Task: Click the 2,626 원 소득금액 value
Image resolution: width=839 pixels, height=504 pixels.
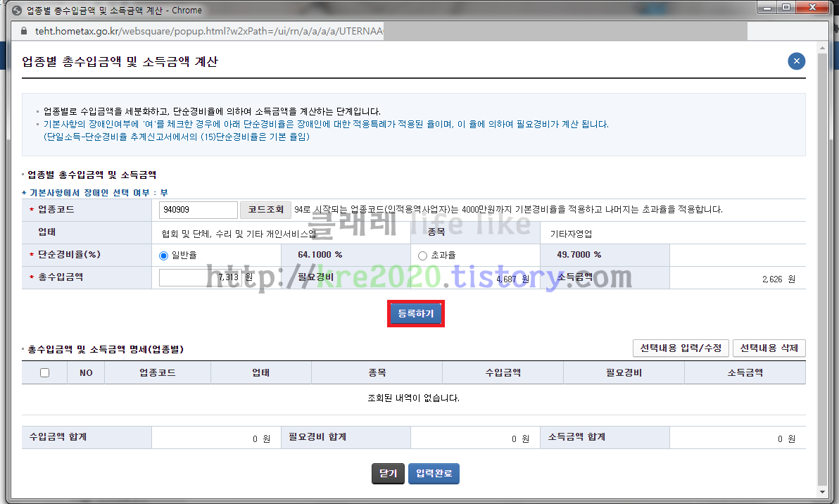Action: point(778,279)
